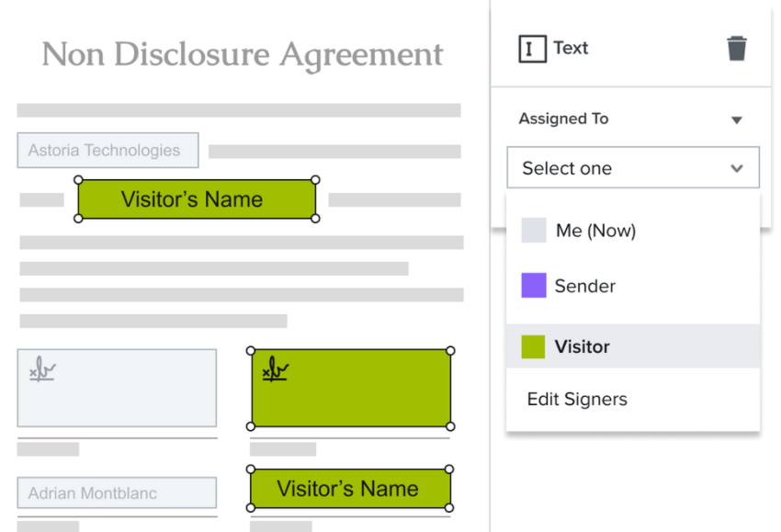Viewport: 781px width, 532px height.
Task: Choose Sender from signer list
Action: tap(584, 286)
